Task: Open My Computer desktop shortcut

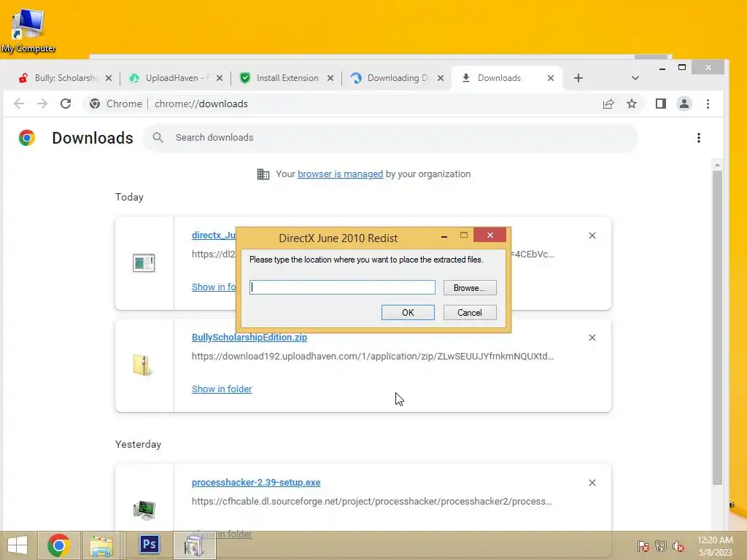Action: coord(28,31)
